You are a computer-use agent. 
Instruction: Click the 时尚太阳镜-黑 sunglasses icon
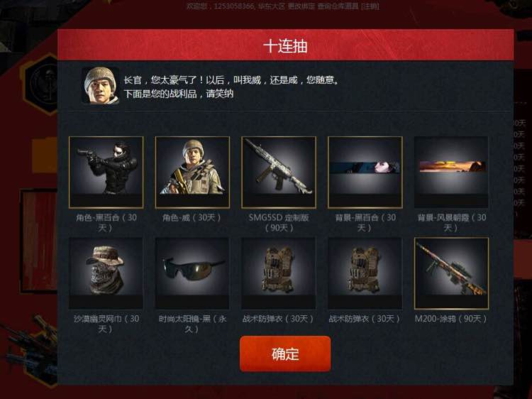tap(192, 273)
